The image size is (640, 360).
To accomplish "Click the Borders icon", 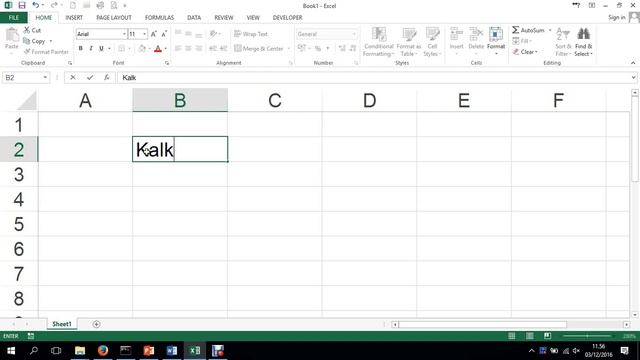I will coord(122,49).
